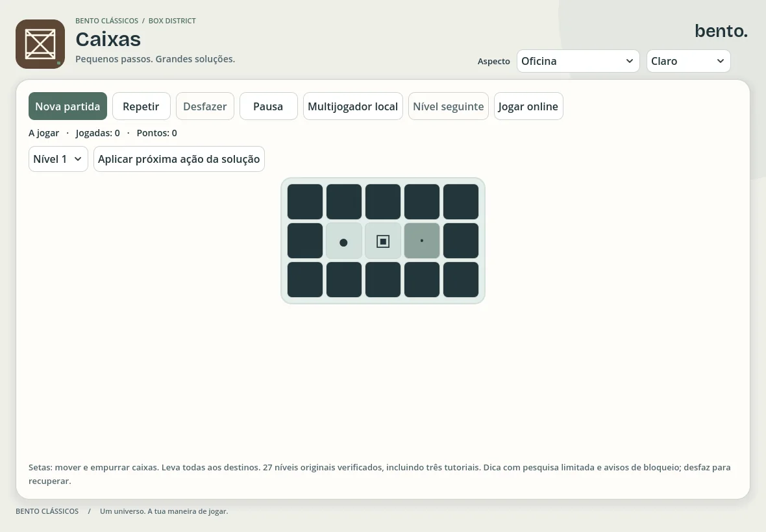This screenshot has width=766, height=532.
Task: Click the A jogar status text
Action: 44,133
